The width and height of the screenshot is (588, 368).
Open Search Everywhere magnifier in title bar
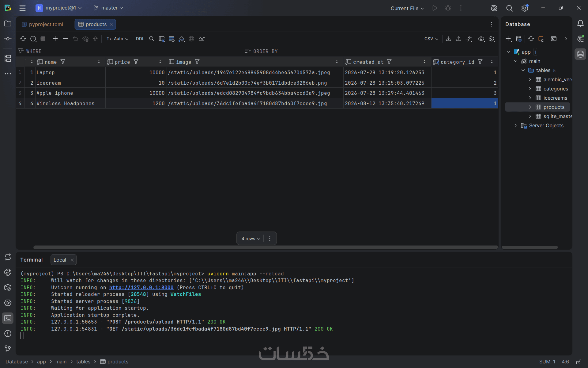(x=509, y=8)
